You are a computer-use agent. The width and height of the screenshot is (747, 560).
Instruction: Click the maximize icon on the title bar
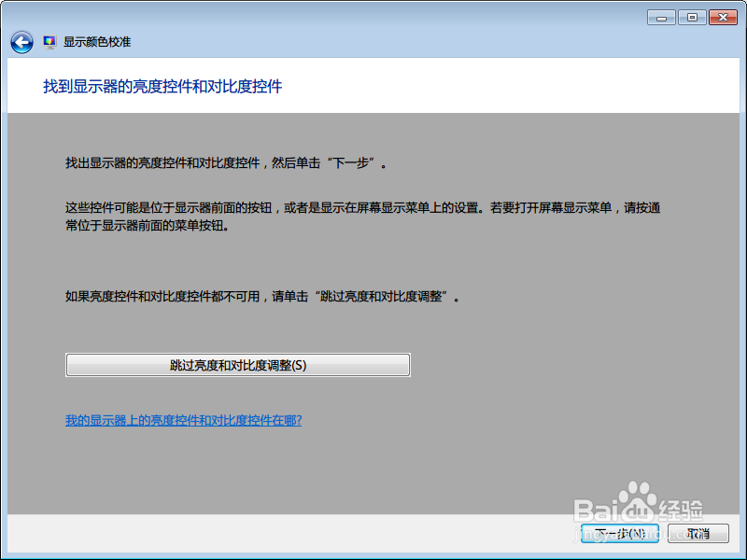(692, 17)
